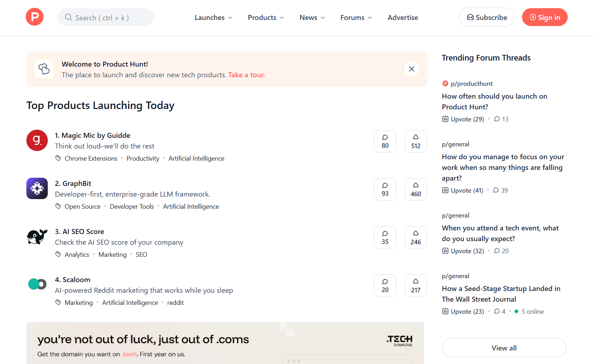593x364 pixels.
Task: Open comments for AI SEO Score
Action: coord(385,238)
